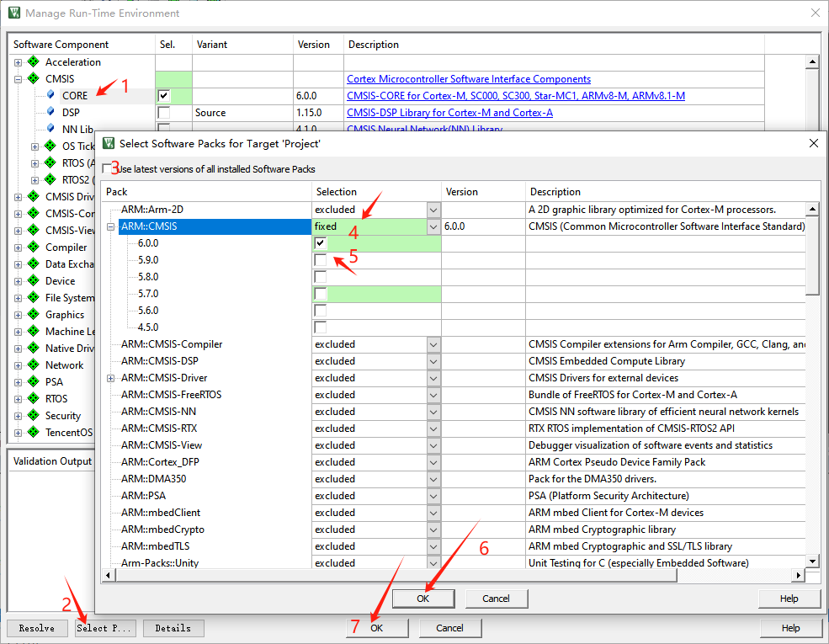Screen dimensions: 829x644
Task: Check the CMSIS 5.8.0 version checkbox
Action: (321, 277)
